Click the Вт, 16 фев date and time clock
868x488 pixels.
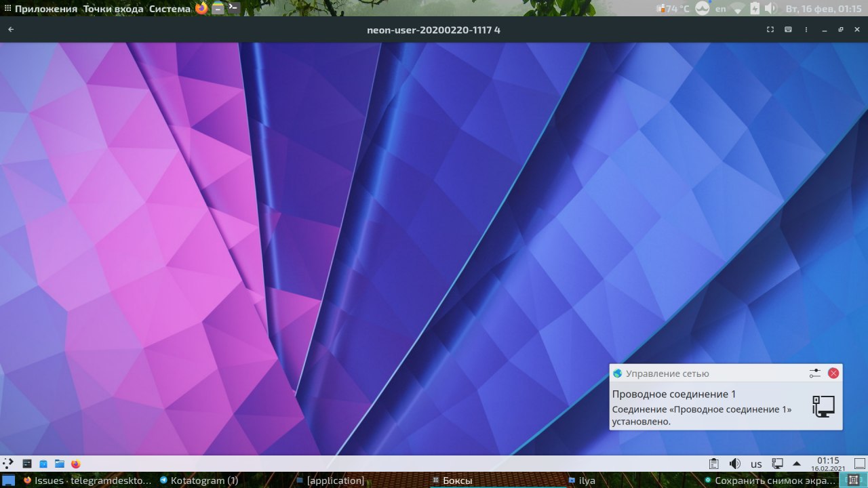tap(823, 9)
